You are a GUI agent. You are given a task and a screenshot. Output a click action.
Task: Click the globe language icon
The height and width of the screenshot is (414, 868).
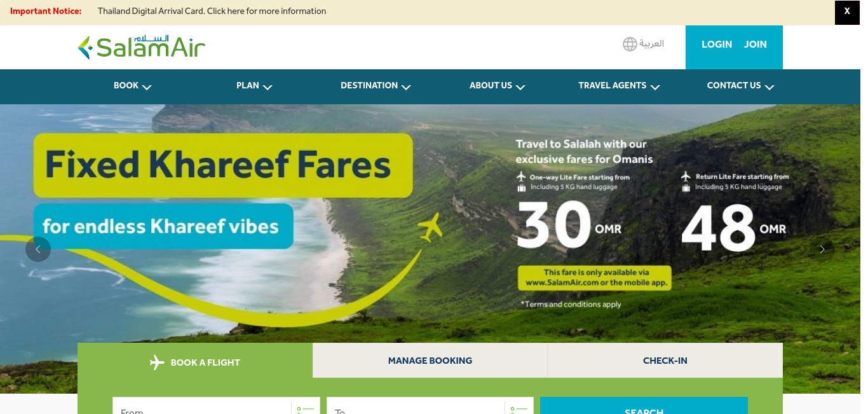[x=630, y=44]
